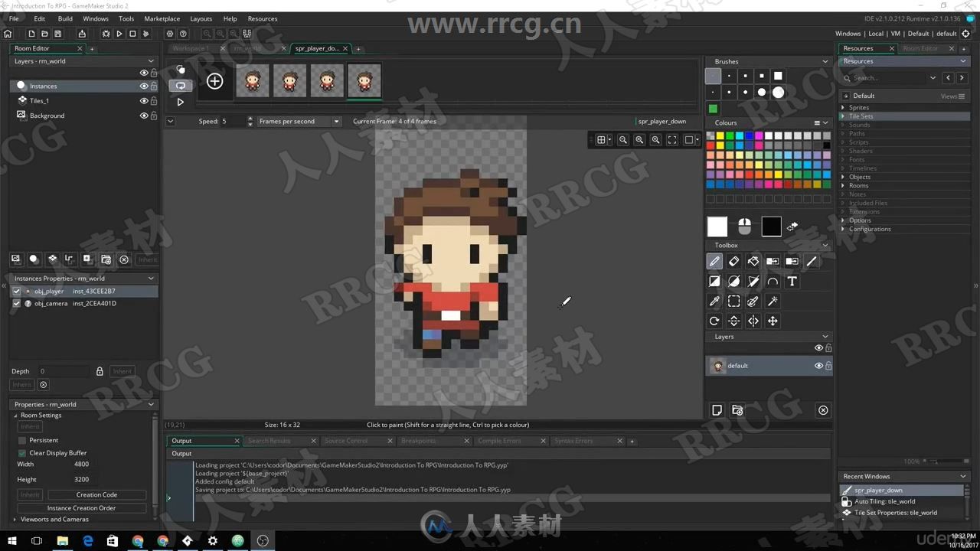Collapse the image editor Layers panel
This screenshot has height=551, width=980.
click(825, 337)
